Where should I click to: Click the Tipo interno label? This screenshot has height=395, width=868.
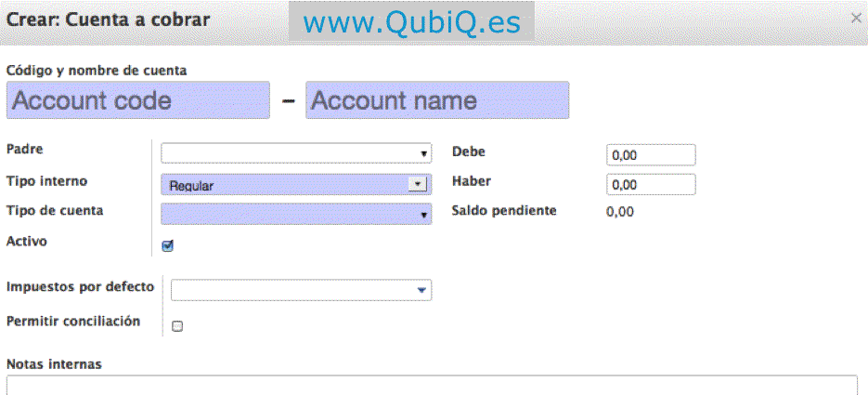[47, 180]
